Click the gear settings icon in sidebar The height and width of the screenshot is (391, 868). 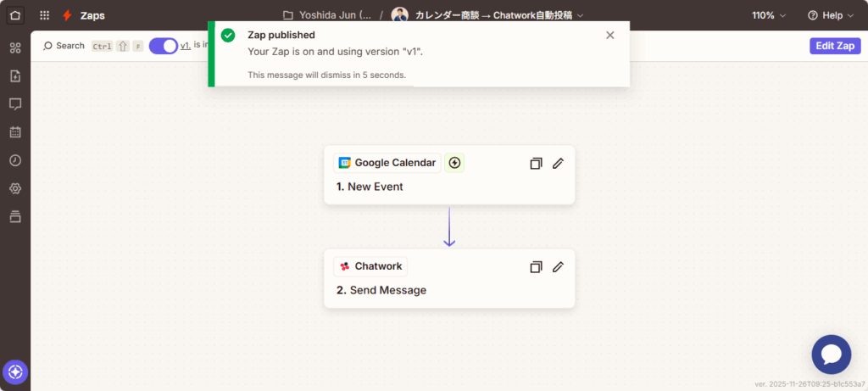(15, 188)
